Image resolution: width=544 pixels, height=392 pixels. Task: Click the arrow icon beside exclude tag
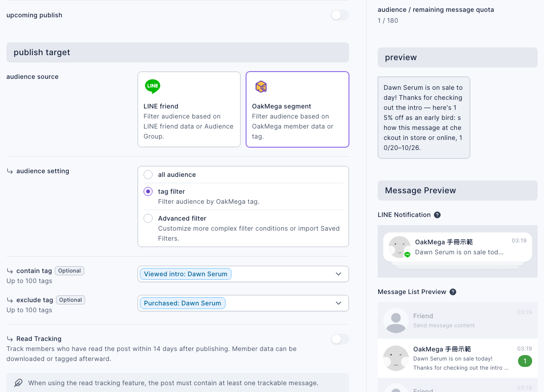10,300
